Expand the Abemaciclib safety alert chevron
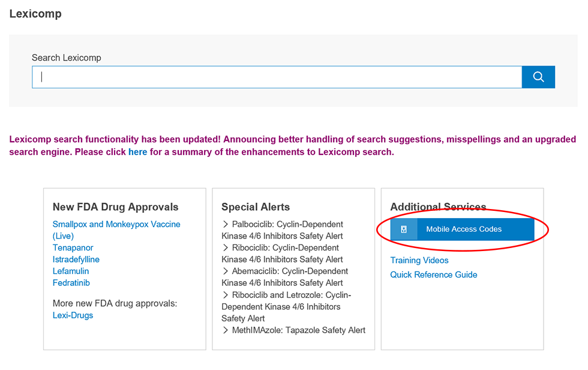Viewport: 588px width, 370px height. 226,271
